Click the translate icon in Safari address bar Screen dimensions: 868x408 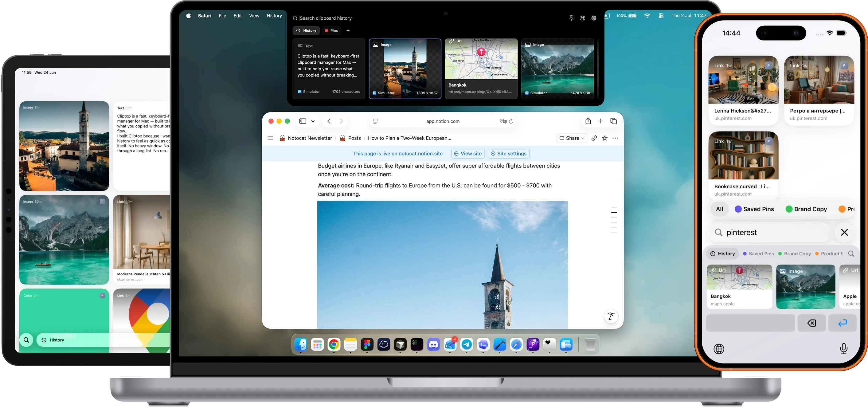click(503, 121)
